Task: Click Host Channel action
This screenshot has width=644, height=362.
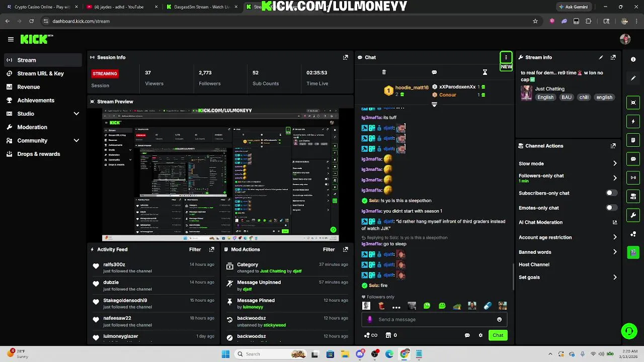Action: coord(534,264)
